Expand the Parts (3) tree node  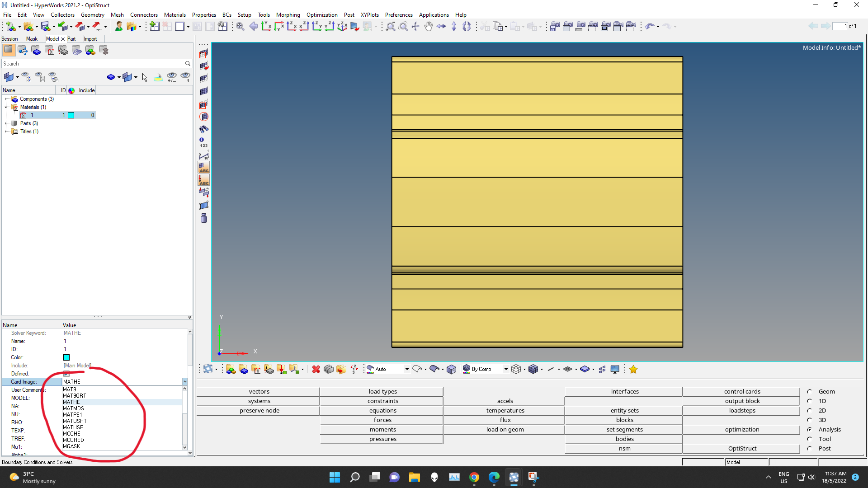click(x=6, y=123)
